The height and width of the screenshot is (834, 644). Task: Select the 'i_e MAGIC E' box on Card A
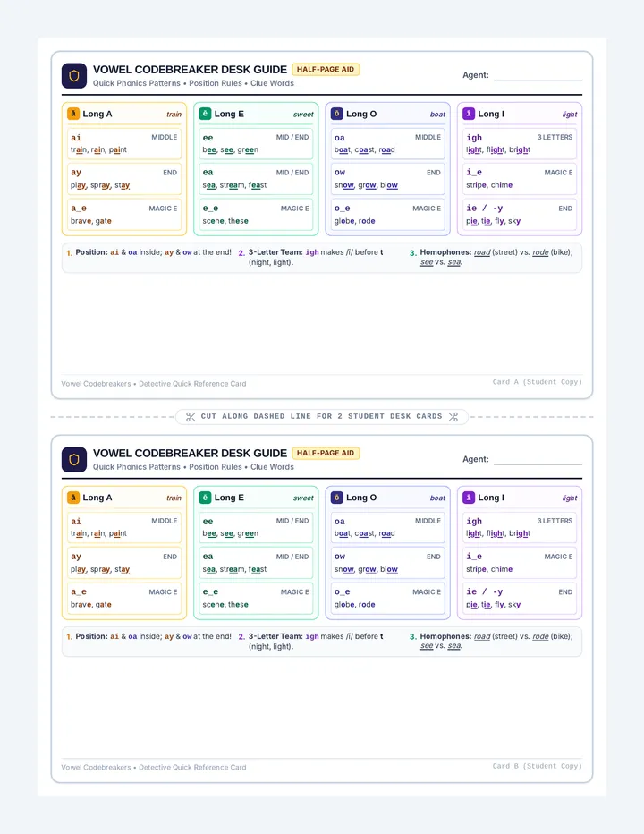click(520, 179)
